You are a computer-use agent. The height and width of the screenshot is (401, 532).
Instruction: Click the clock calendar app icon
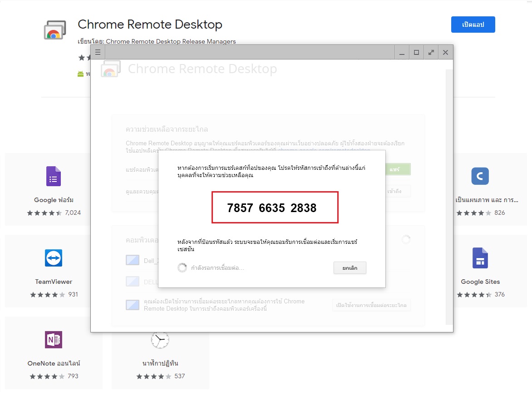pyautogui.click(x=160, y=340)
